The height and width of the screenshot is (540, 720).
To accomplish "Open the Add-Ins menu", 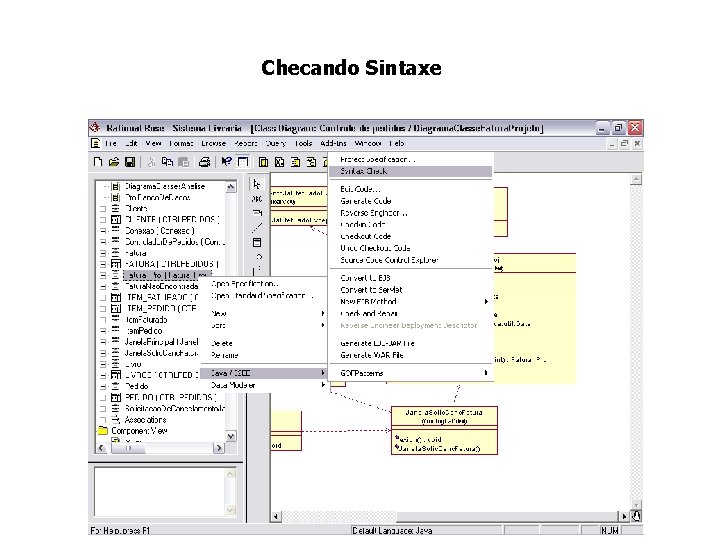I will pos(333,143).
